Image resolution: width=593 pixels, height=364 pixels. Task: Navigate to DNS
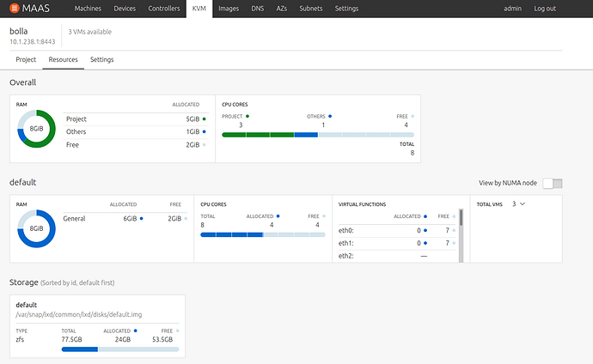pos(258,9)
